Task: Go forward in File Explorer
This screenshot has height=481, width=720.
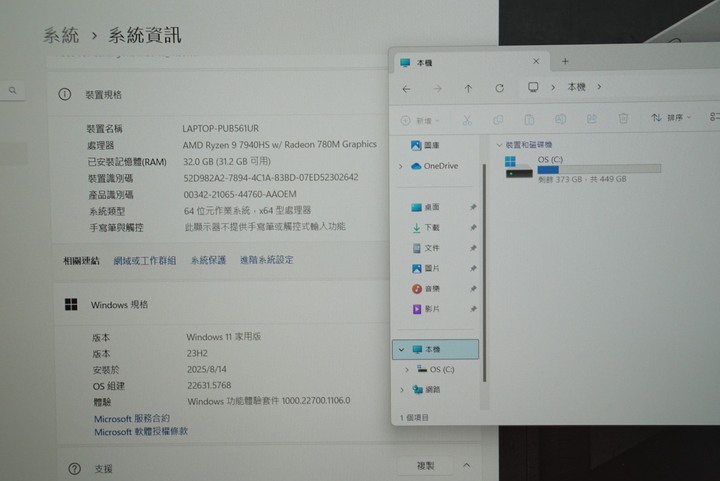Action: (x=438, y=89)
